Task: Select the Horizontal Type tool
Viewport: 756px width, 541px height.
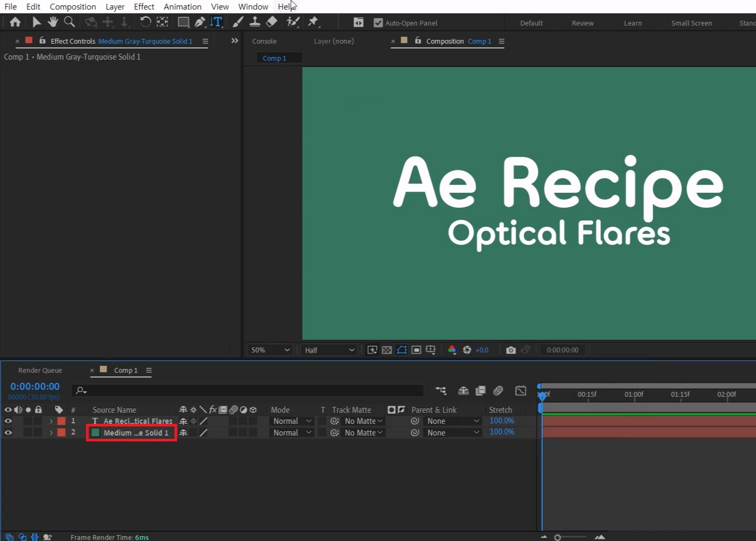Action: [x=216, y=22]
